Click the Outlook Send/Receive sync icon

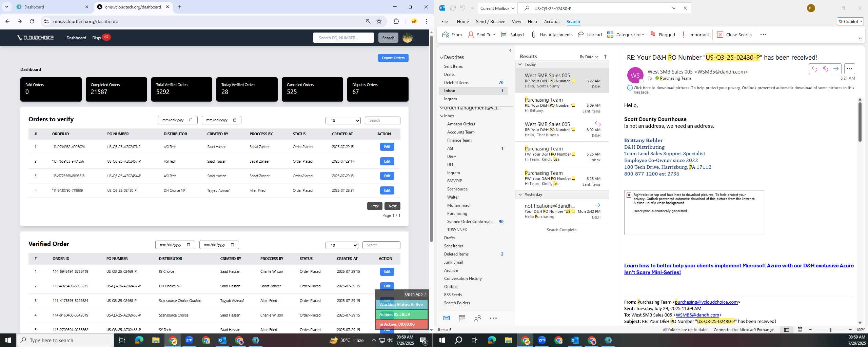click(x=453, y=8)
